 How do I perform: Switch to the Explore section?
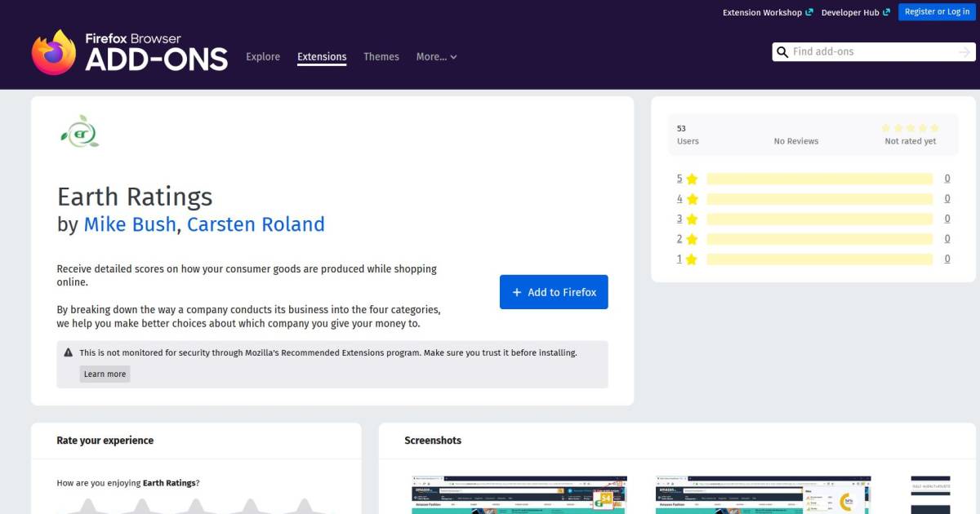[x=262, y=56]
